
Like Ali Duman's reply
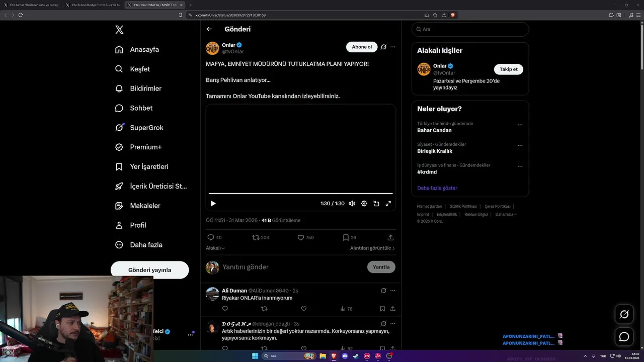(x=303, y=309)
